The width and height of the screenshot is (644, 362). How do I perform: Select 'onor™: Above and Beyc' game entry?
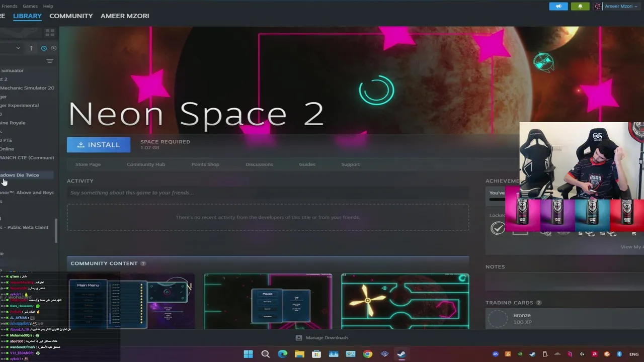27,193
